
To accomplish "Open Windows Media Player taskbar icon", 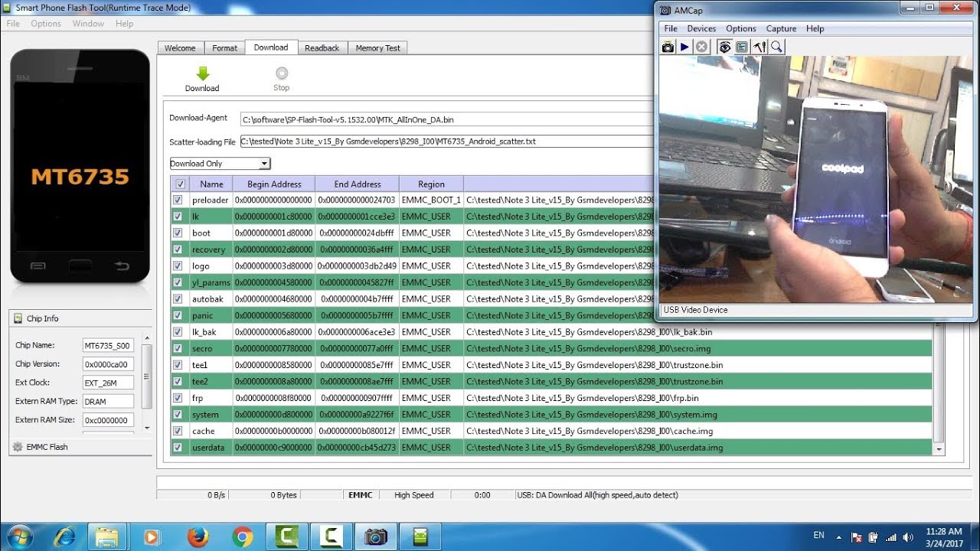I will [x=151, y=536].
